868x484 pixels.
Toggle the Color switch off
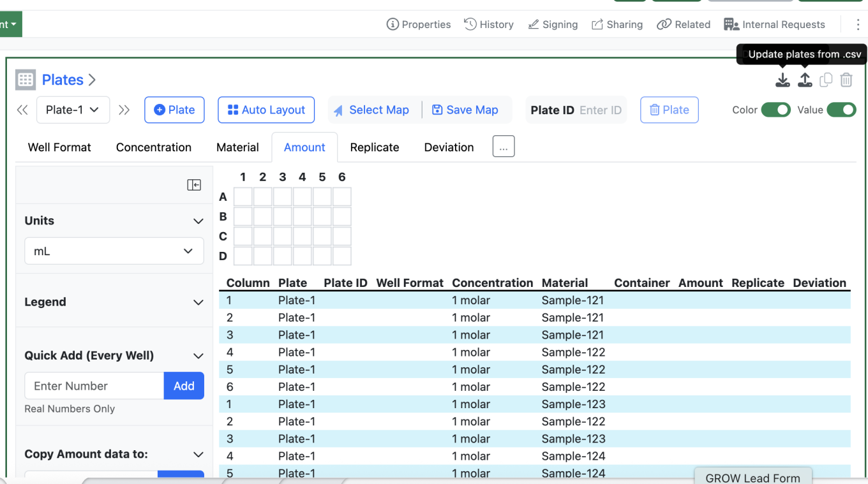(x=775, y=110)
